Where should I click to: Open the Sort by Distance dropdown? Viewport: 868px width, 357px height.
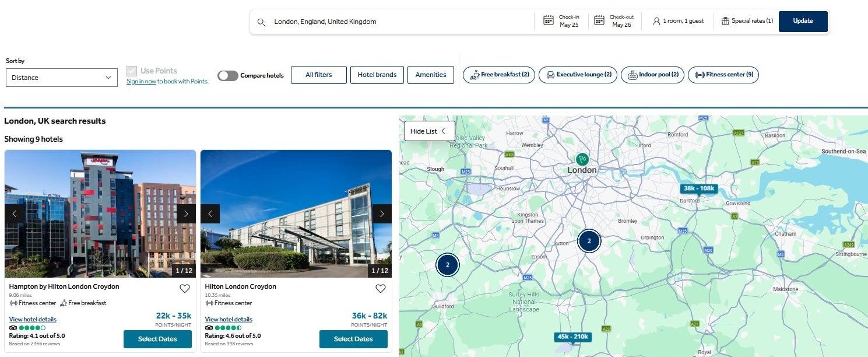[62, 78]
